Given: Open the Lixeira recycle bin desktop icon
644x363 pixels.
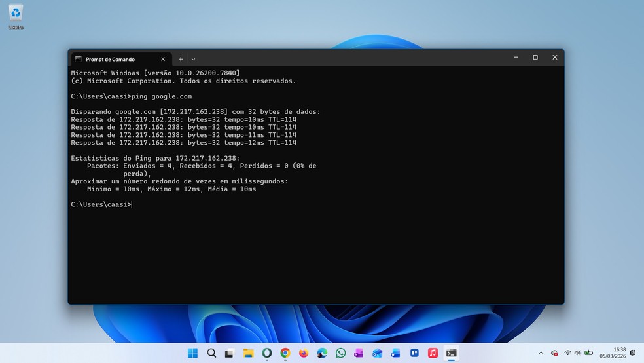Looking at the screenshot, I should (x=16, y=17).
